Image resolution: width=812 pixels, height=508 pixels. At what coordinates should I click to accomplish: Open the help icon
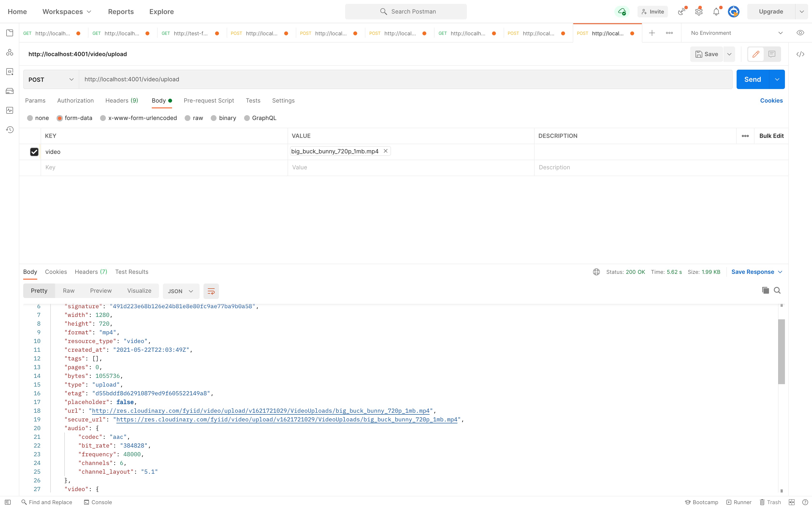pos(805,502)
